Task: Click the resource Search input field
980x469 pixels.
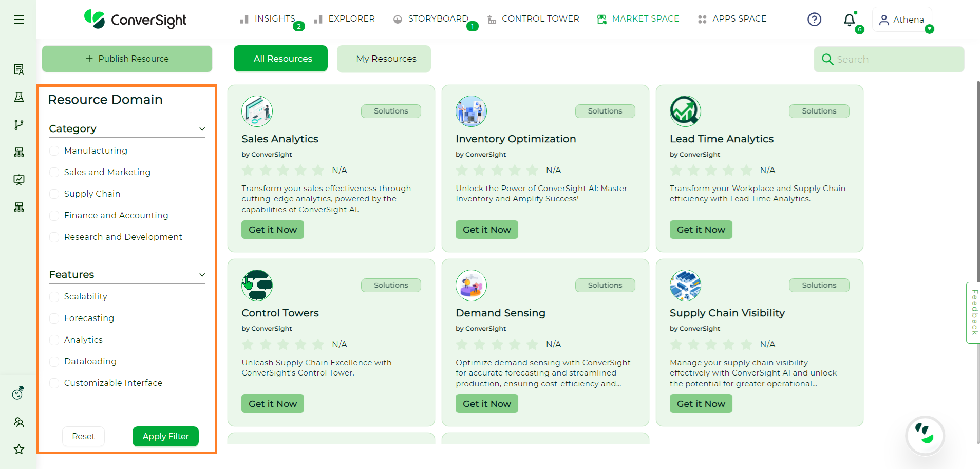Action: click(889, 60)
